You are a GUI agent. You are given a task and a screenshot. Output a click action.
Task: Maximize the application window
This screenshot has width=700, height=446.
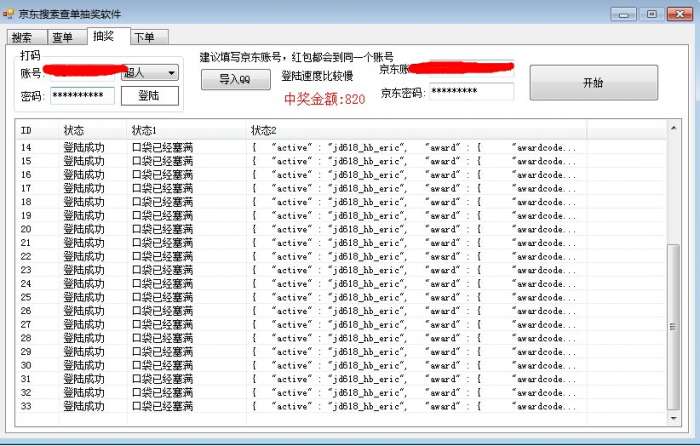(x=651, y=14)
